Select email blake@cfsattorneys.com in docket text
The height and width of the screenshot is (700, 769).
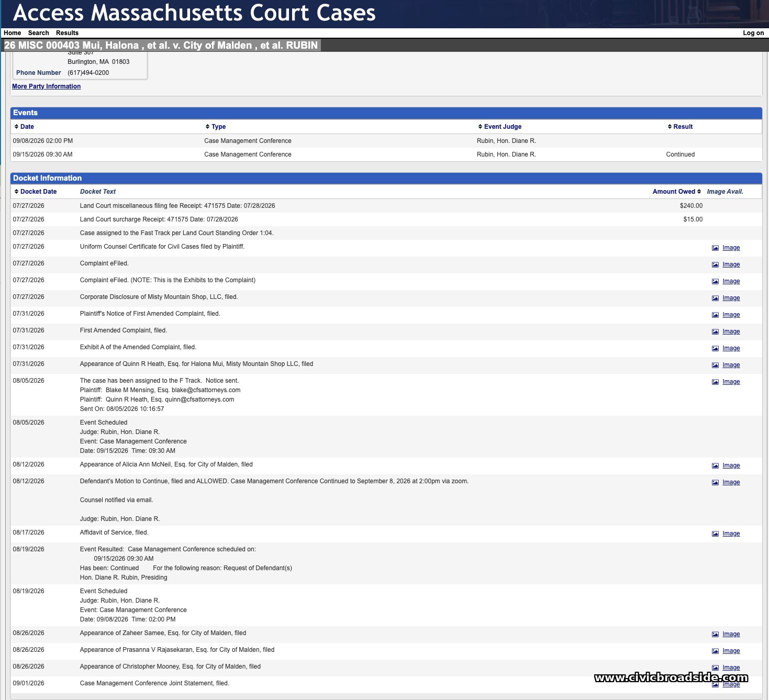tap(206, 390)
